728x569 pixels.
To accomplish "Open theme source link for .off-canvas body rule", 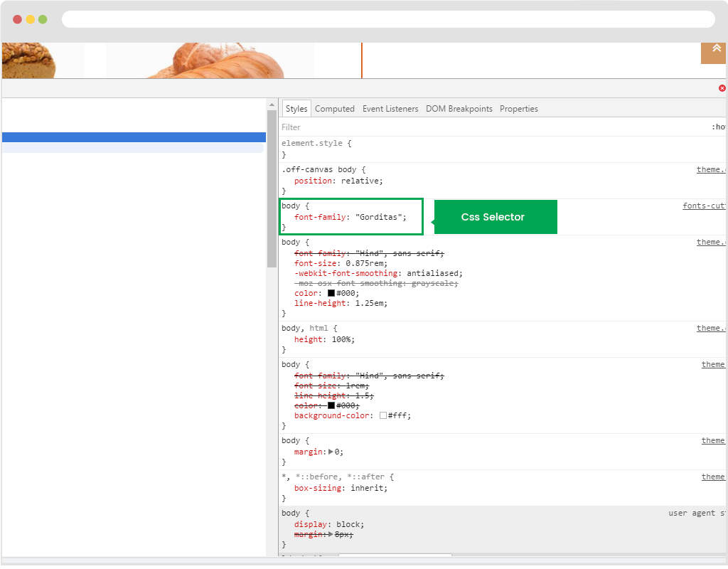I will tap(711, 169).
